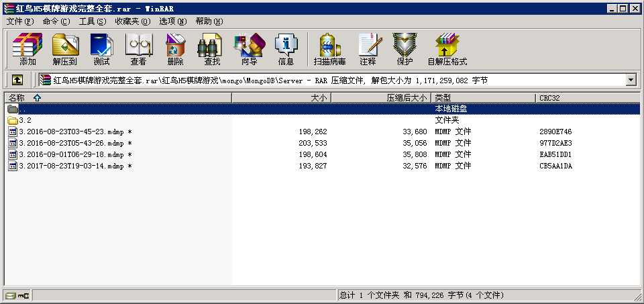Run the 测试 (Test) archive tool
This screenshot has height=304, width=644.
click(x=101, y=49)
